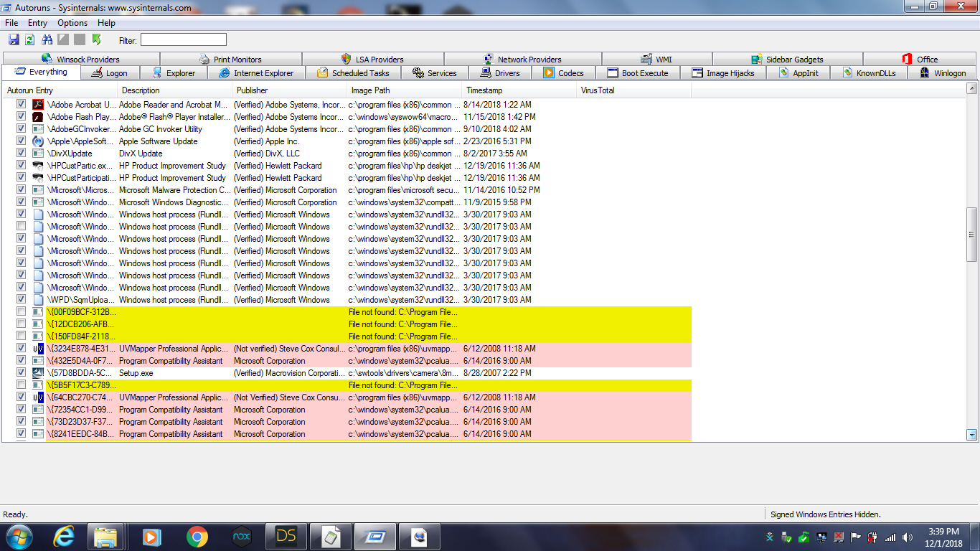Click the UVMapper icon on {3234E878 row
Screen dimensions: 980x551
pyautogui.click(x=38, y=349)
